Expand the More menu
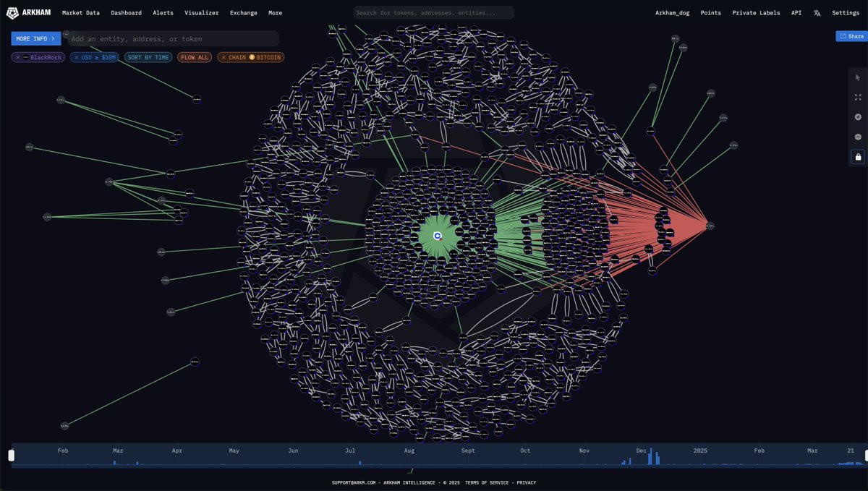This screenshot has height=491, width=868. point(276,13)
